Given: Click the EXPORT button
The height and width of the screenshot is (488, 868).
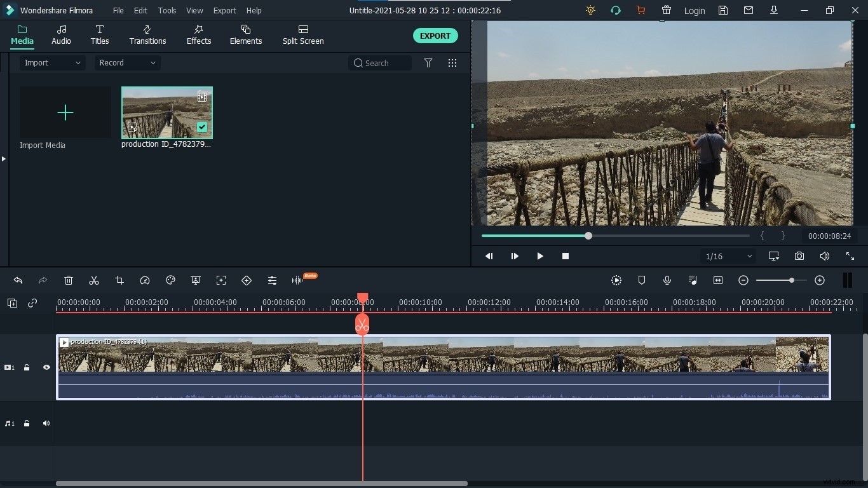Looking at the screenshot, I should [x=435, y=36].
